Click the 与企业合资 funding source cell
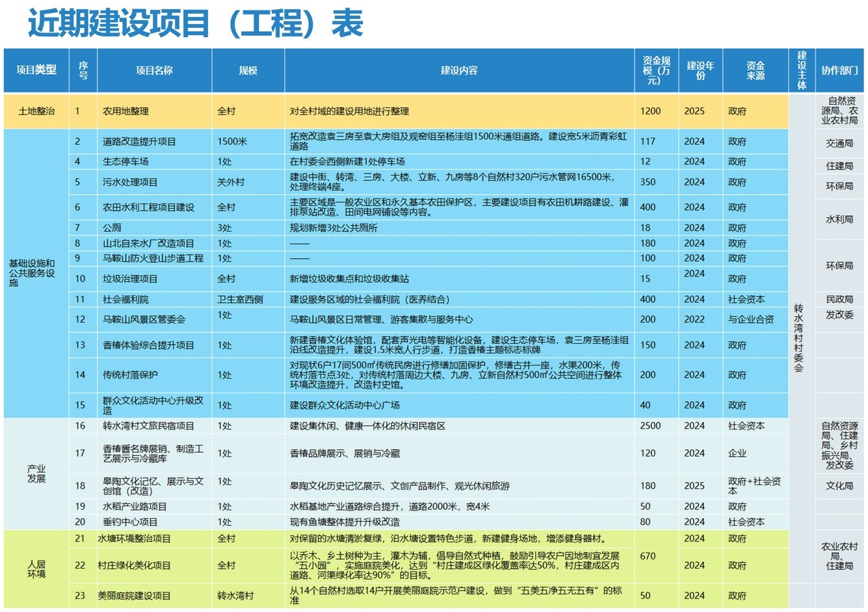 751,319
